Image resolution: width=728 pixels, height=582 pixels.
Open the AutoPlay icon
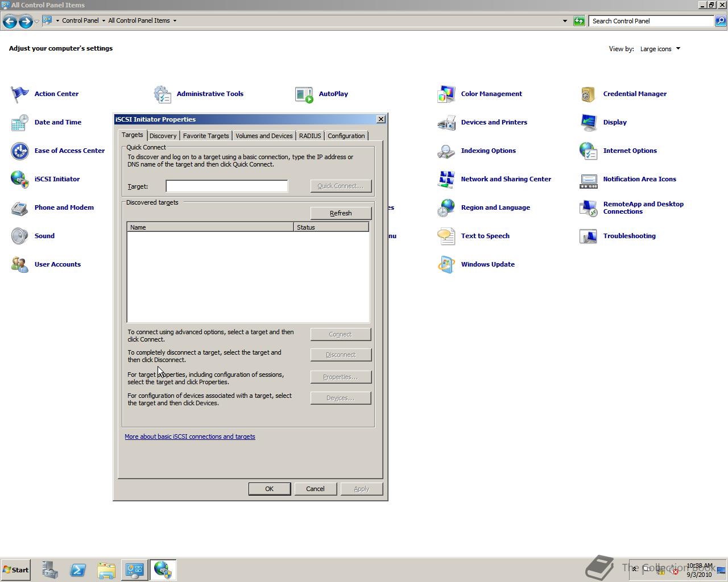(304, 94)
